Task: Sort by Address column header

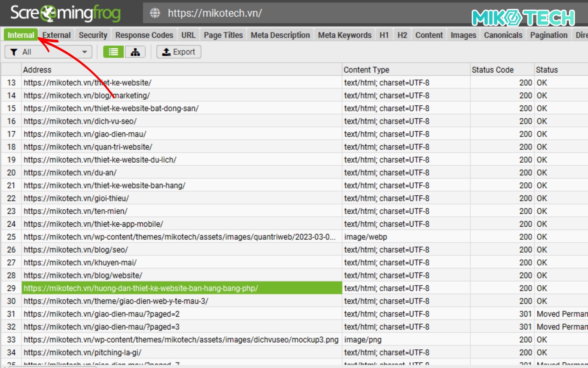Action: [181, 70]
